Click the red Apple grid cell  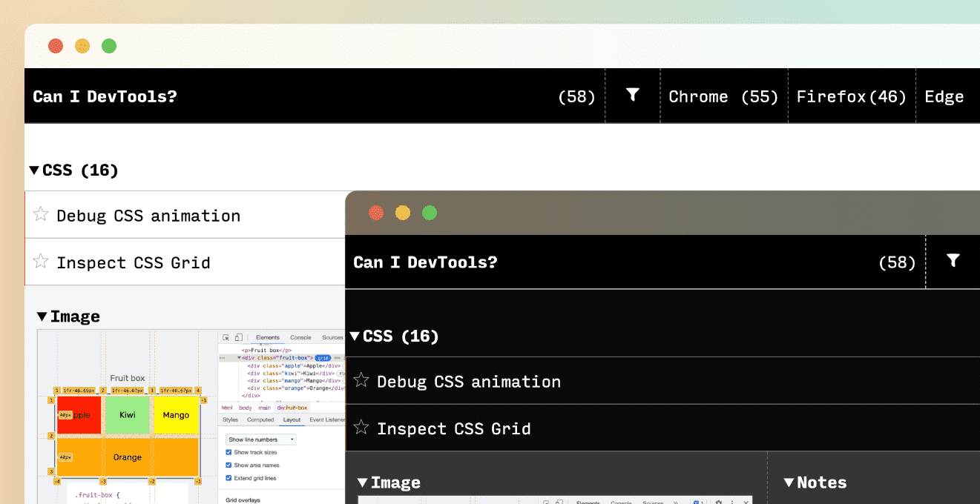pyautogui.click(x=79, y=415)
